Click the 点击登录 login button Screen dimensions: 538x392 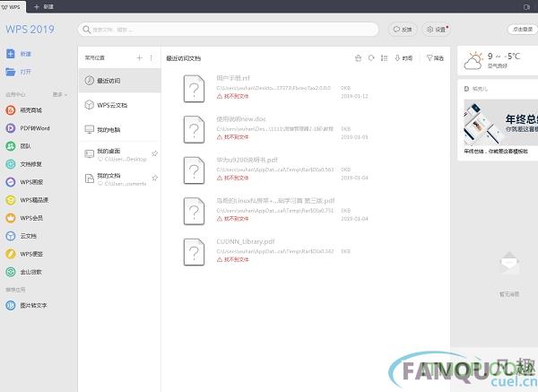(x=523, y=30)
